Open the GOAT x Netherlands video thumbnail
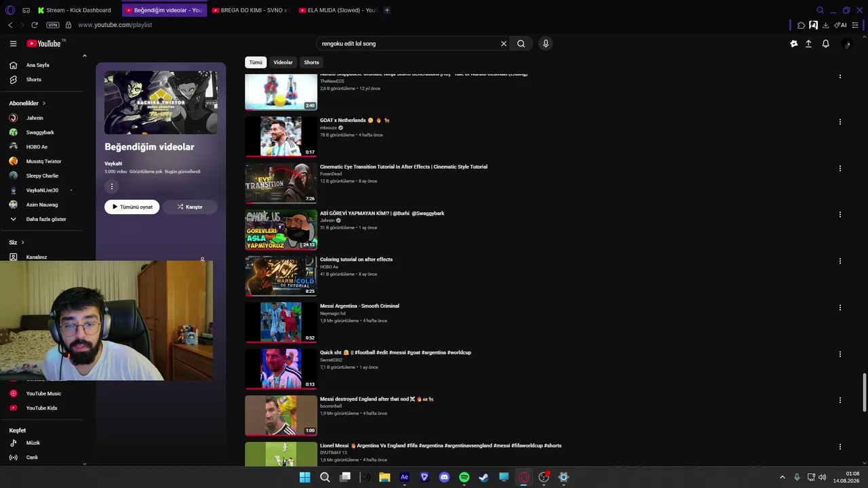The height and width of the screenshot is (488, 868). [x=281, y=136]
